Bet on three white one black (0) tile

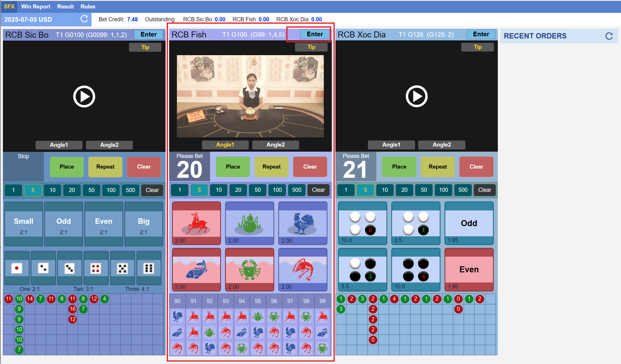pyautogui.click(x=363, y=223)
